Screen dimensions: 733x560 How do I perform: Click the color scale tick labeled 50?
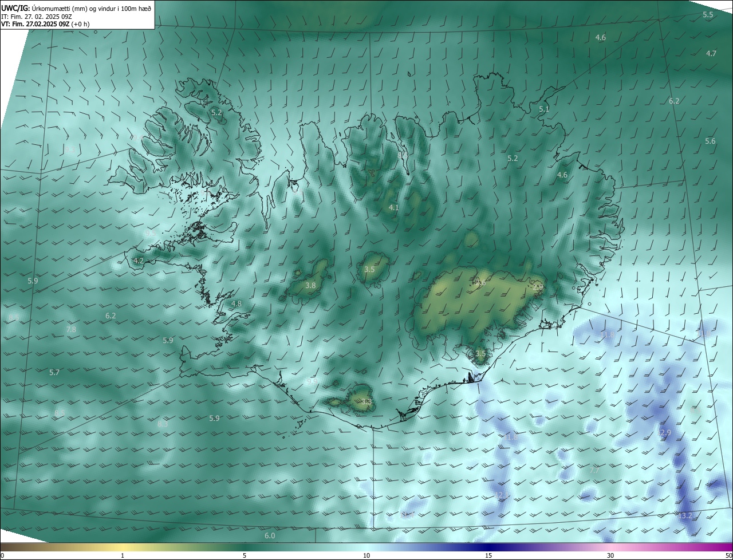(728, 555)
